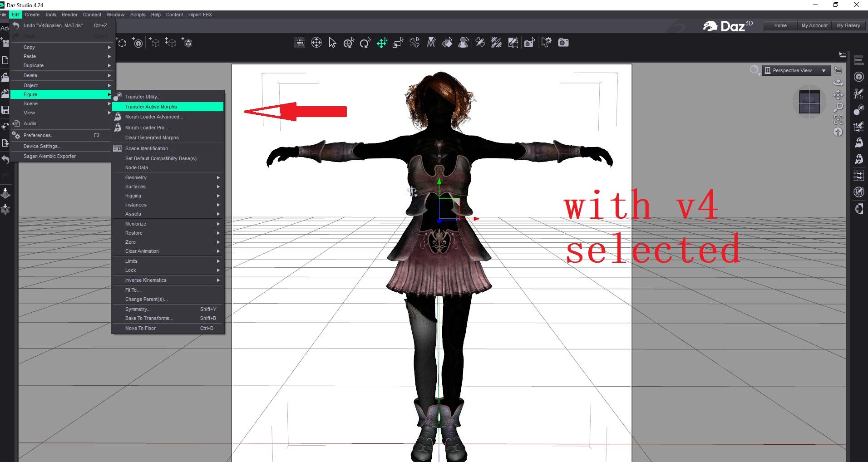
Task: Activate the Spot Render camera tool
Action: click(x=529, y=43)
